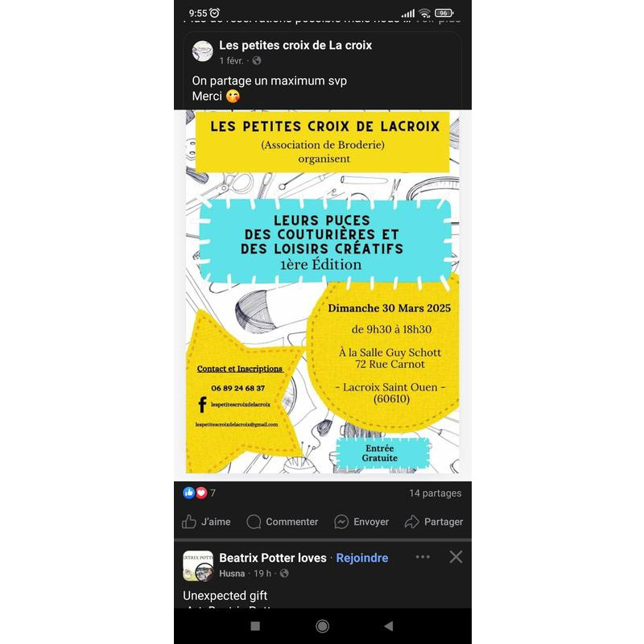Open Les petites croix de La croix page name
The image size is (644, 644).
pyautogui.click(x=295, y=45)
